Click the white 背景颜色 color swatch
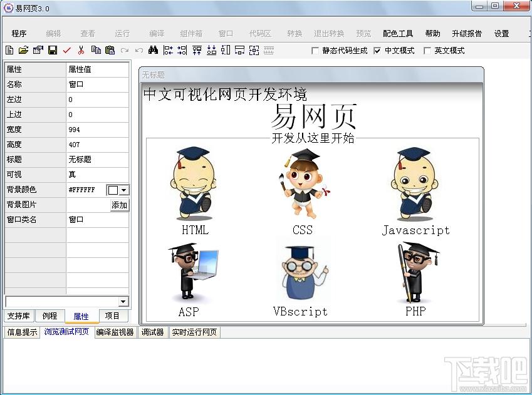532x395 pixels. 113,190
